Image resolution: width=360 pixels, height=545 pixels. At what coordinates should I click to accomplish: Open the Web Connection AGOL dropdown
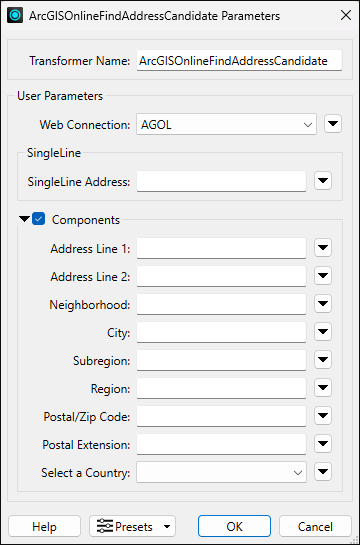click(226, 124)
